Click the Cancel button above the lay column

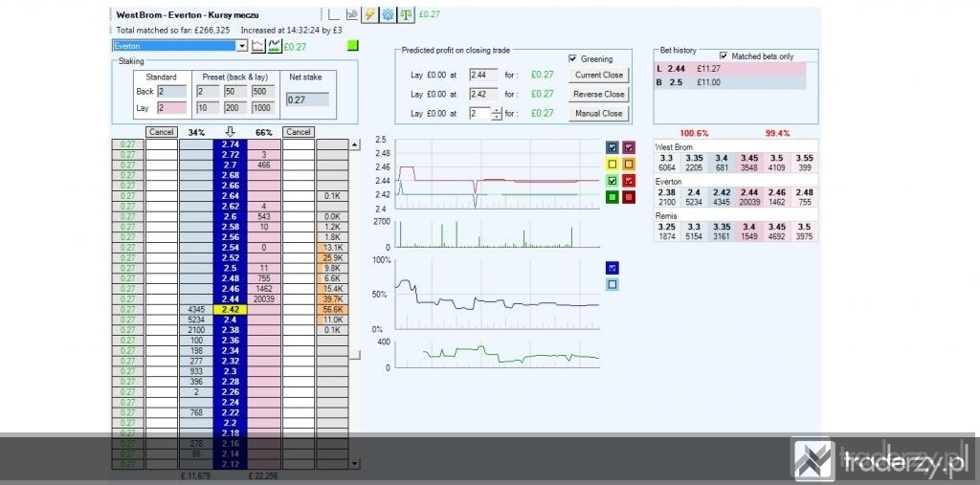coord(299,132)
